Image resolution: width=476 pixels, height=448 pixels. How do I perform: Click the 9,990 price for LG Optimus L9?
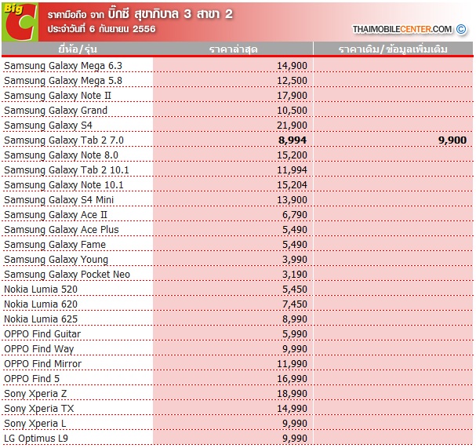295,438
